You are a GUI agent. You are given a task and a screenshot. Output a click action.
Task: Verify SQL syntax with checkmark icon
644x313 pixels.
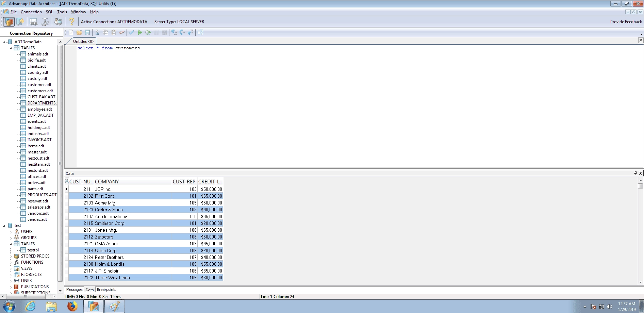132,33
